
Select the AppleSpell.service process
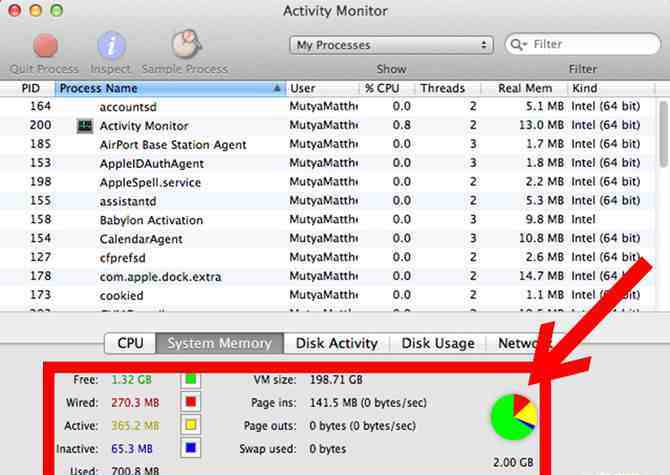coord(327,182)
